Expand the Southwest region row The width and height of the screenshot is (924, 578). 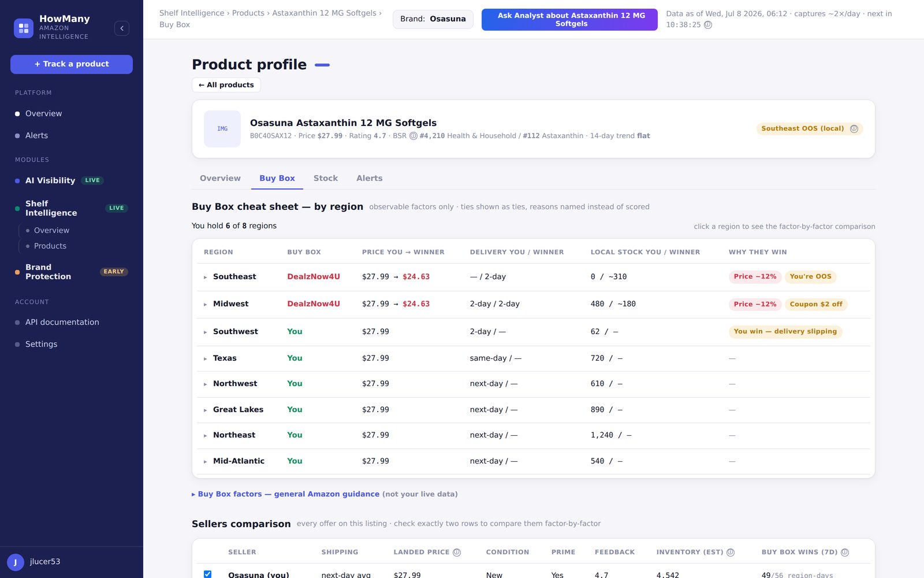click(205, 332)
